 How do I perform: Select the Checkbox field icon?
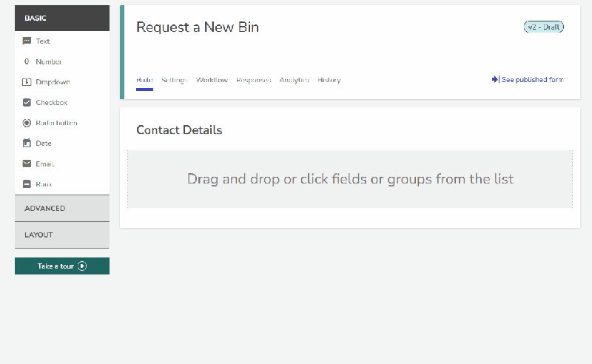[27, 102]
